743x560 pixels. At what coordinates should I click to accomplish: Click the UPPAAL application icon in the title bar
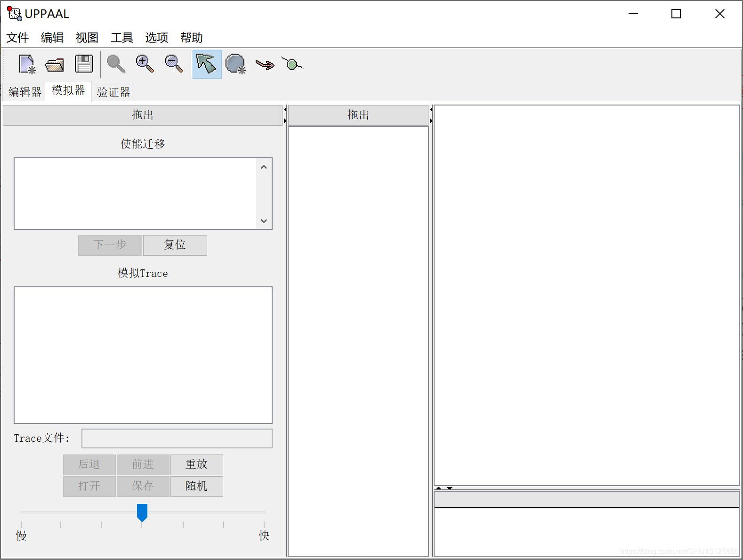click(x=14, y=14)
